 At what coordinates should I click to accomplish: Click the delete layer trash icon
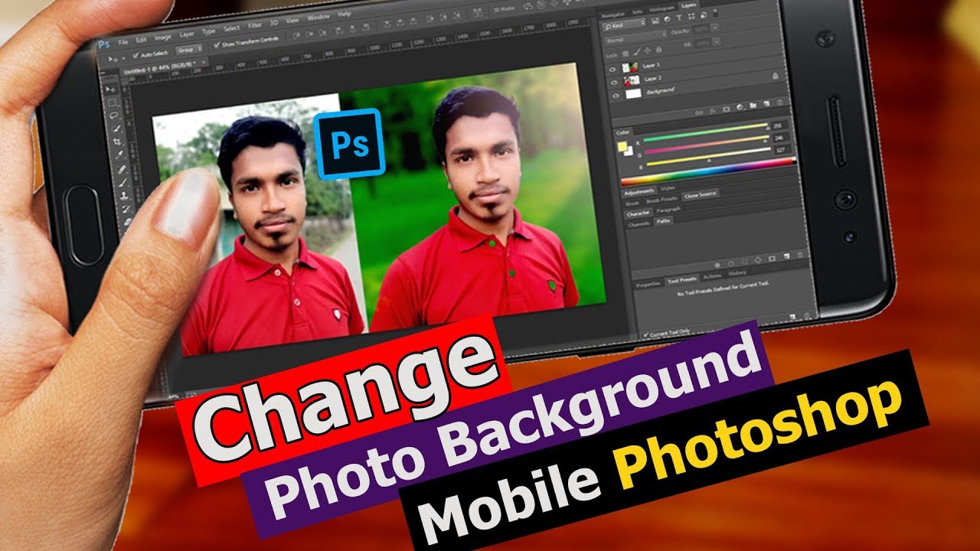point(779,103)
